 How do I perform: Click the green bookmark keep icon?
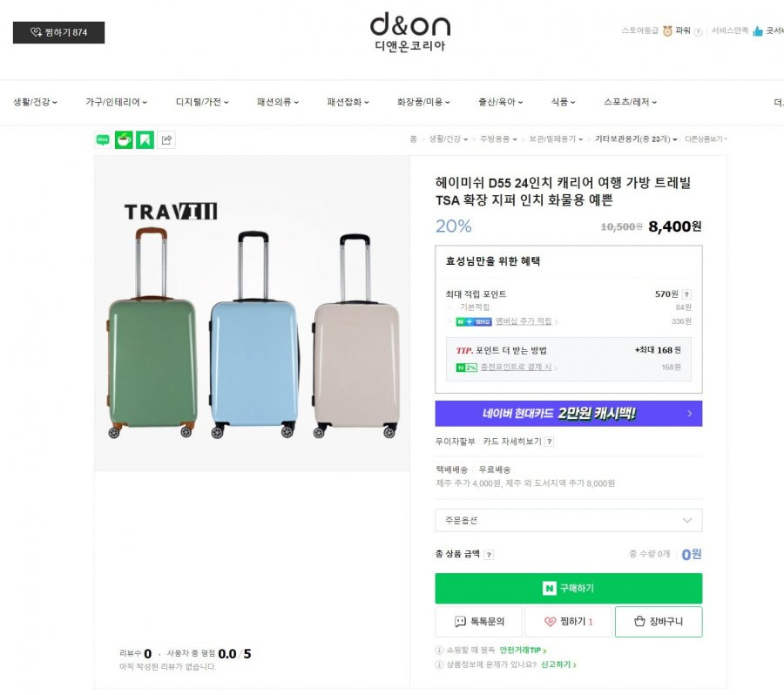click(145, 140)
